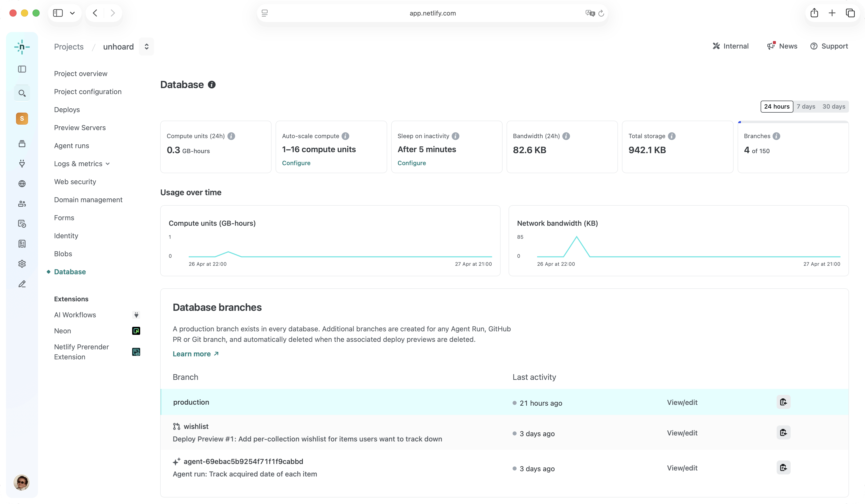Open the unhoard project switcher dropdown
Image resolution: width=865 pixels, height=504 pixels.
pyautogui.click(x=147, y=47)
